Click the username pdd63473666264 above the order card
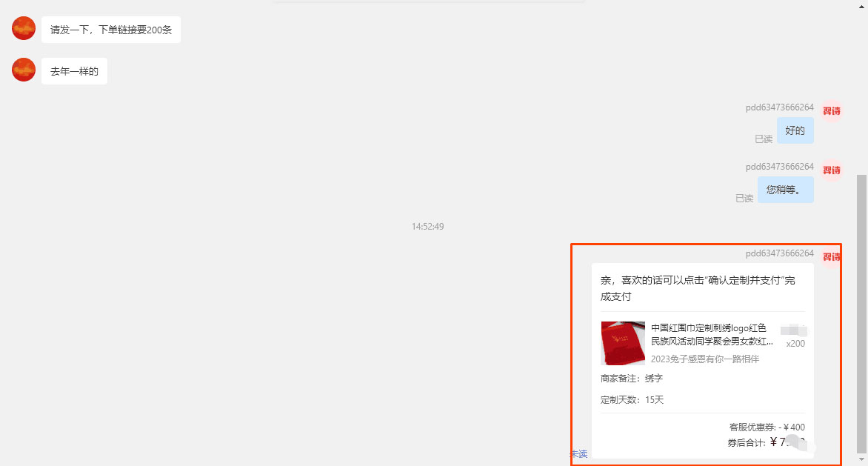The width and height of the screenshot is (868, 466). pyautogui.click(x=778, y=253)
